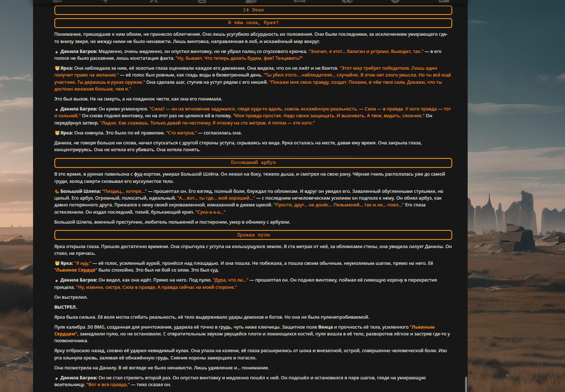Click the paragraph starting 'Ярку отбросило назад'
The width and height of the screenshot is (565, 392).
click(x=250, y=354)
